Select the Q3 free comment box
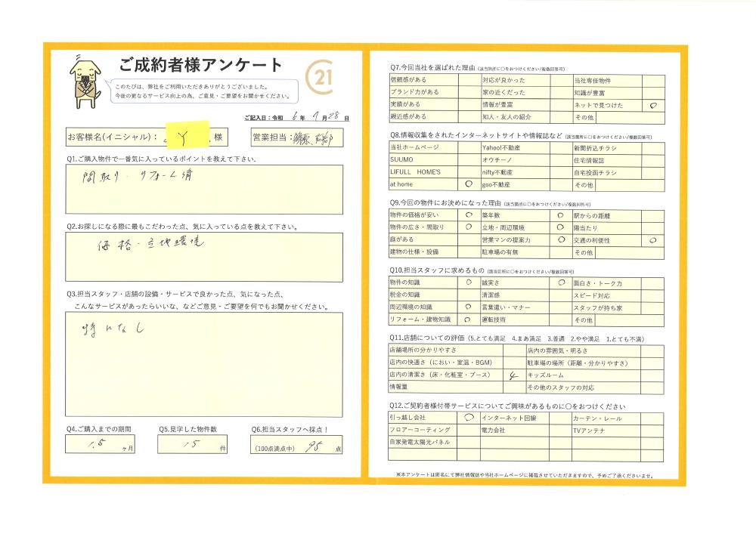Screen dimensions: 756x534 pyautogui.click(x=203, y=364)
